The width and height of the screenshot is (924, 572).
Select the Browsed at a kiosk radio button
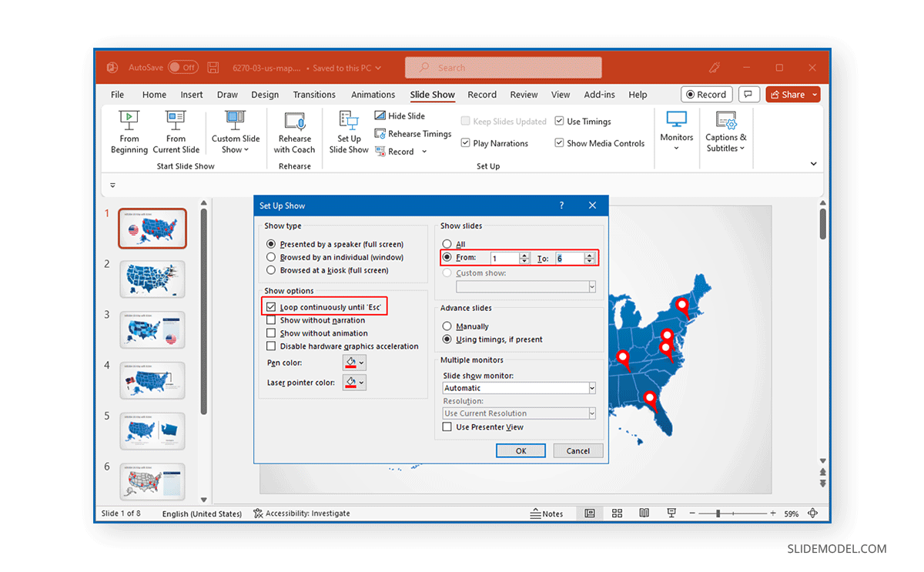[x=270, y=269]
